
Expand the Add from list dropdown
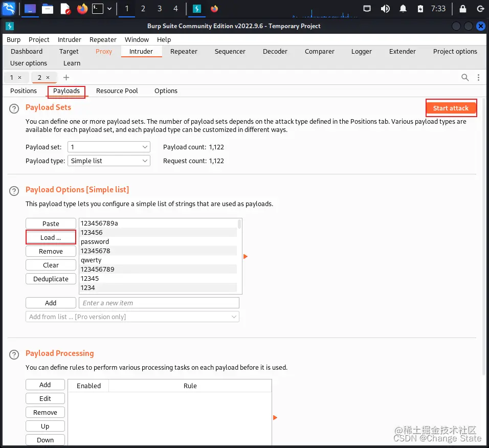[132, 317]
